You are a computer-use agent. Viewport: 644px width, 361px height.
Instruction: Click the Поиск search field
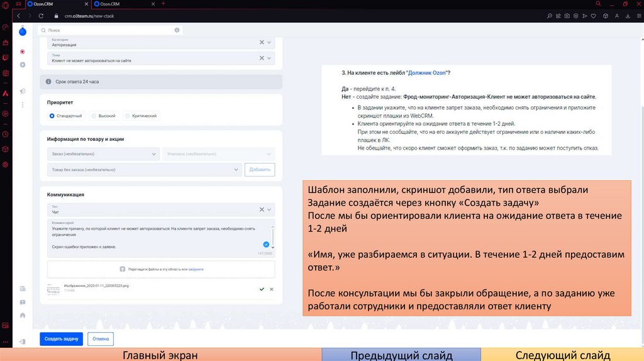[x=110, y=30]
